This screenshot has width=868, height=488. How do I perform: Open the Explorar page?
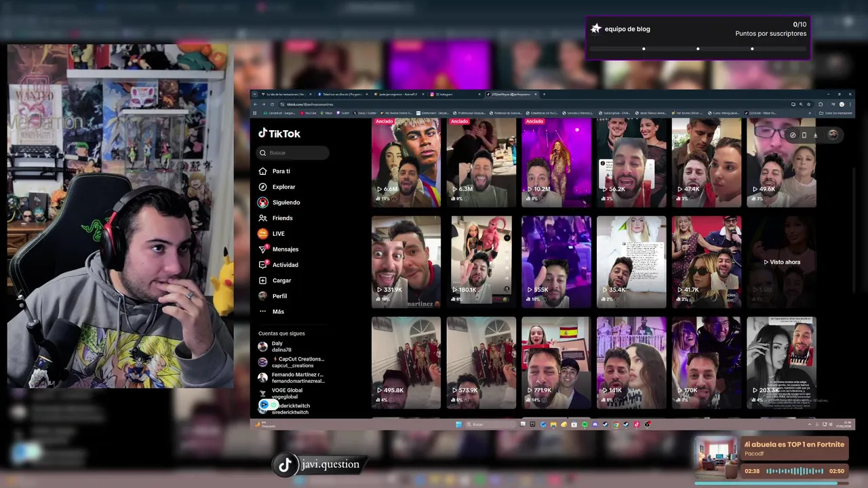[277, 187]
